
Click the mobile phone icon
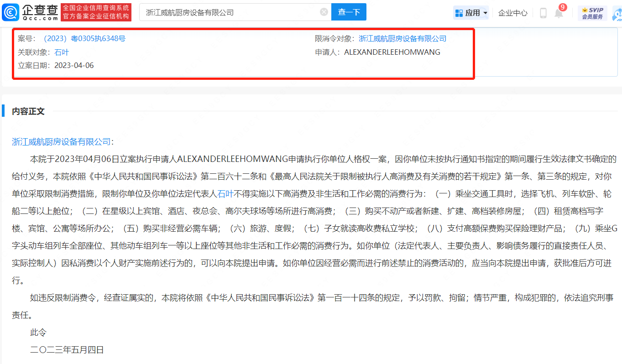click(x=543, y=13)
